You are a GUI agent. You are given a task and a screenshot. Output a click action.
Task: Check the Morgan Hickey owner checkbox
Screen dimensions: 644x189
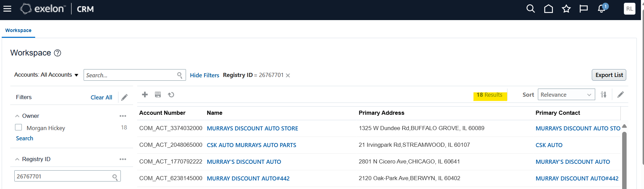pyautogui.click(x=18, y=127)
